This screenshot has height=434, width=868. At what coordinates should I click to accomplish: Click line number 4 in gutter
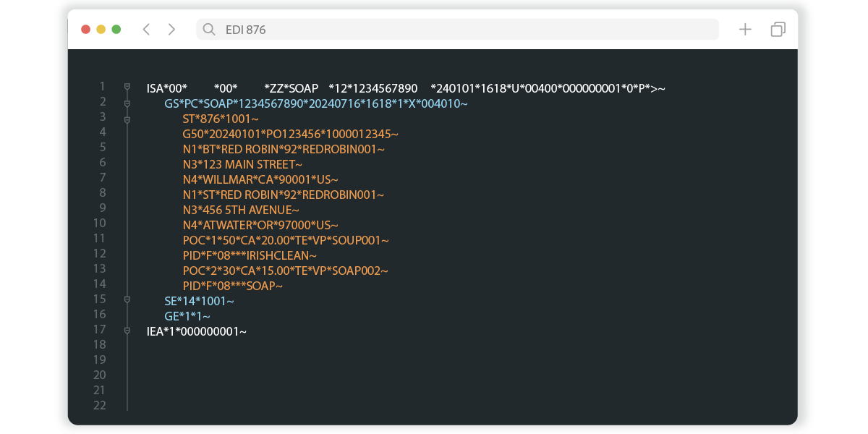(x=103, y=132)
